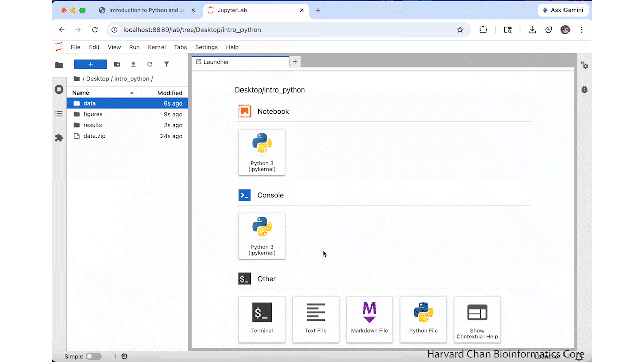Open Python 3 Console launcher
The width and height of the screenshot is (644, 362).
[262, 236]
